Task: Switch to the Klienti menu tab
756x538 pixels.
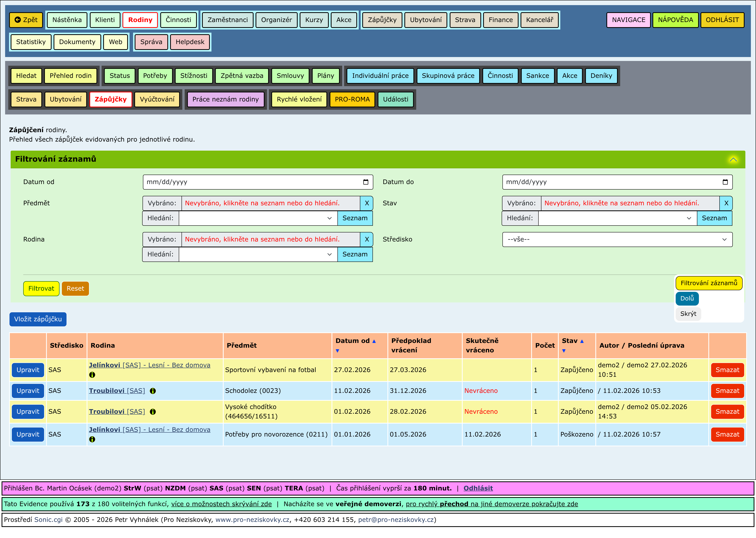Action: coord(105,20)
